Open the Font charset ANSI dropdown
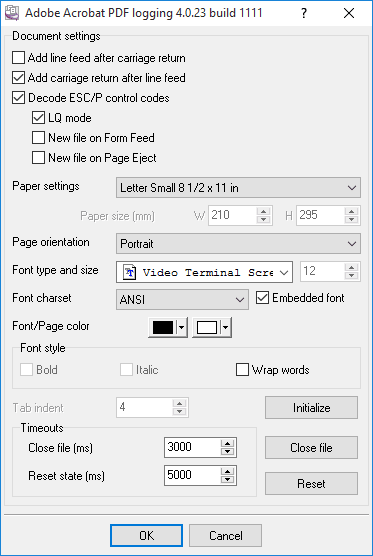Image resolution: width=373 pixels, height=556 pixels. 182,300
